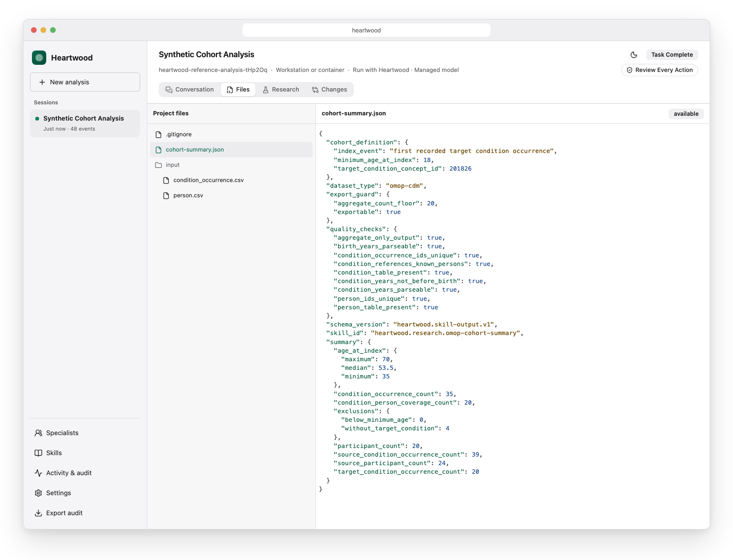Click the Activity & audit pulse icon
Image resolution: width=733 pixels, height=560 pixels.
point(39,473)
